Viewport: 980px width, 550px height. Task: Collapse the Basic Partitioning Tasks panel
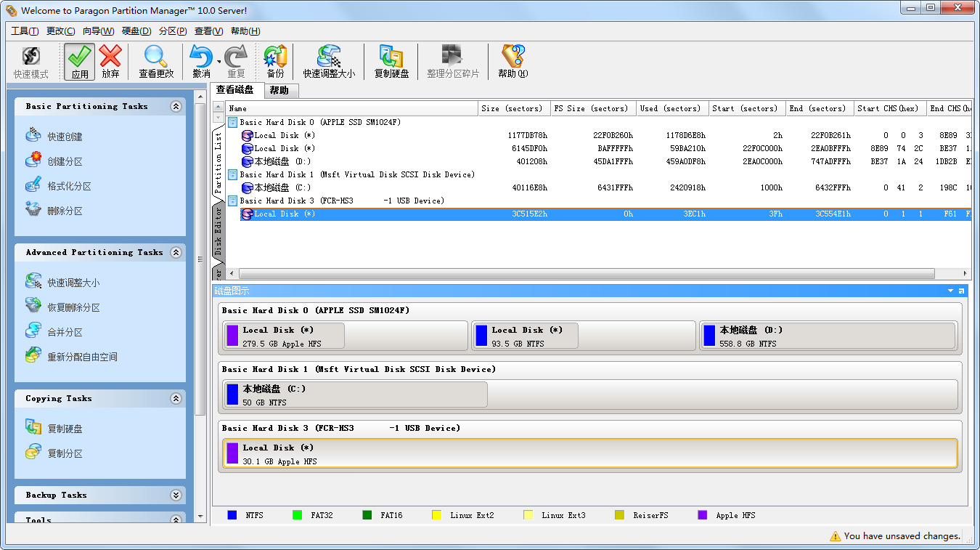pos(176,106)
